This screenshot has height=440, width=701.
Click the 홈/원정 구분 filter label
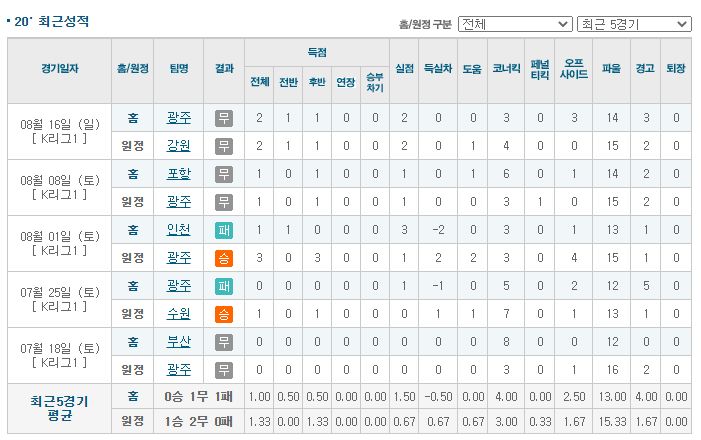[425, 24]
